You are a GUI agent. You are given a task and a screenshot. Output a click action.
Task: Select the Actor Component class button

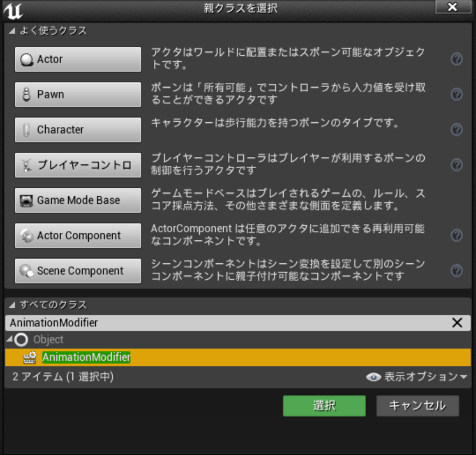click(78, 235)
